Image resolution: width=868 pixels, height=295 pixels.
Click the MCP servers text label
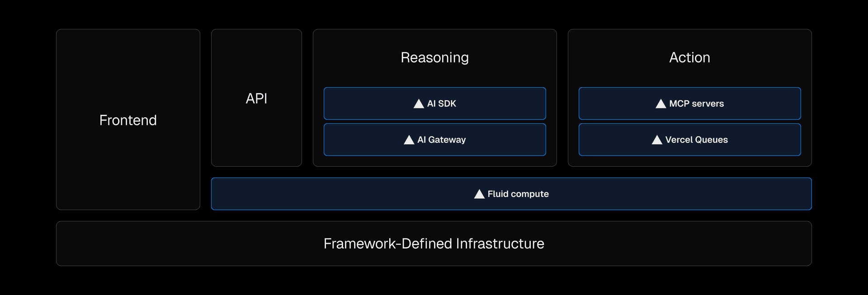(x=696, y=103)
